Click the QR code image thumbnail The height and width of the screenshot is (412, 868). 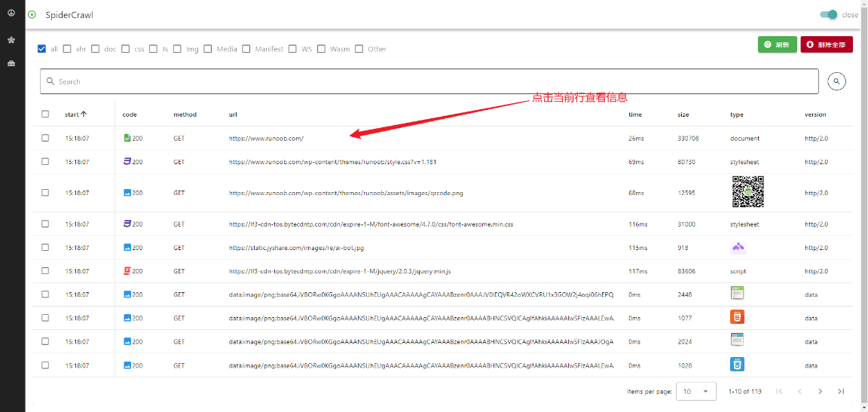click(x=747, y=192)
